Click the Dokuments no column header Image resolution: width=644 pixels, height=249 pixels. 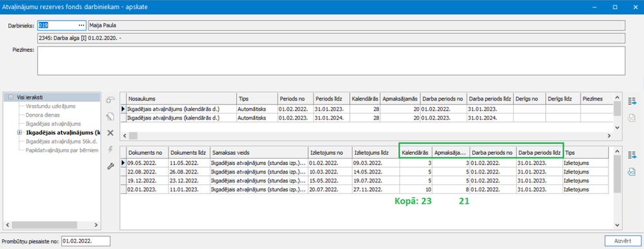point(147,152)
